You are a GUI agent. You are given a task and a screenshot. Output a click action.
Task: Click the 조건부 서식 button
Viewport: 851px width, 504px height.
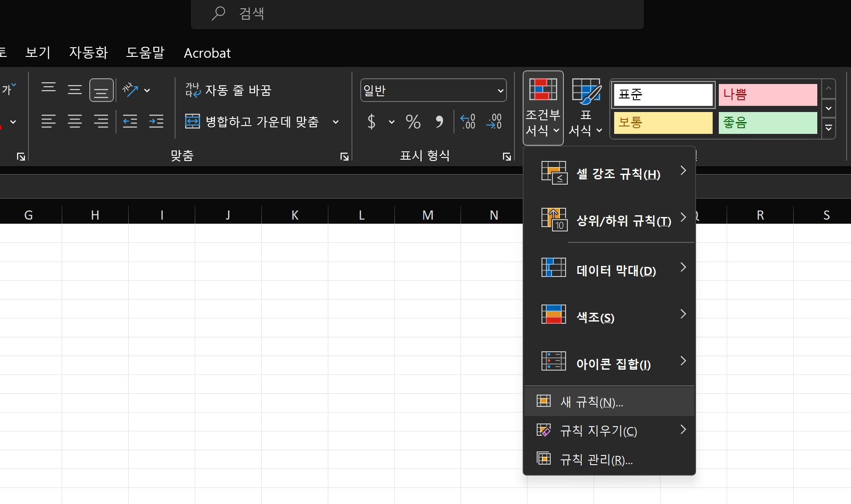click(543, 108)
